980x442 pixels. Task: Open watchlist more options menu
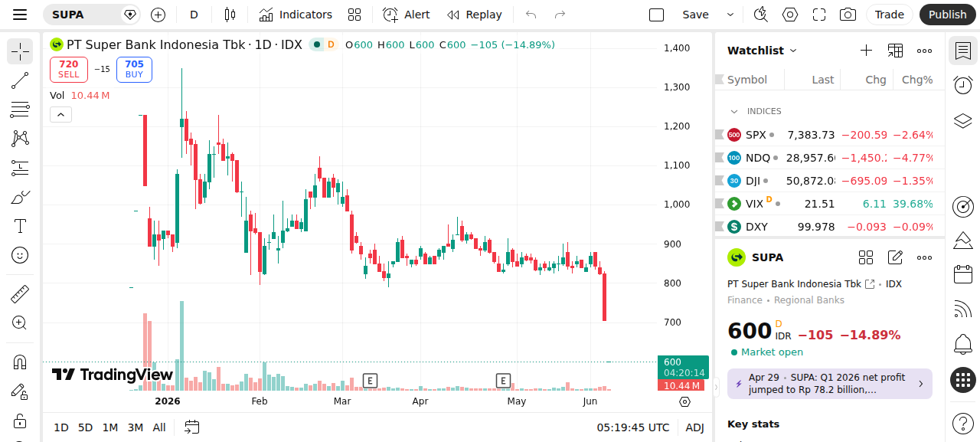click(925, 51)
